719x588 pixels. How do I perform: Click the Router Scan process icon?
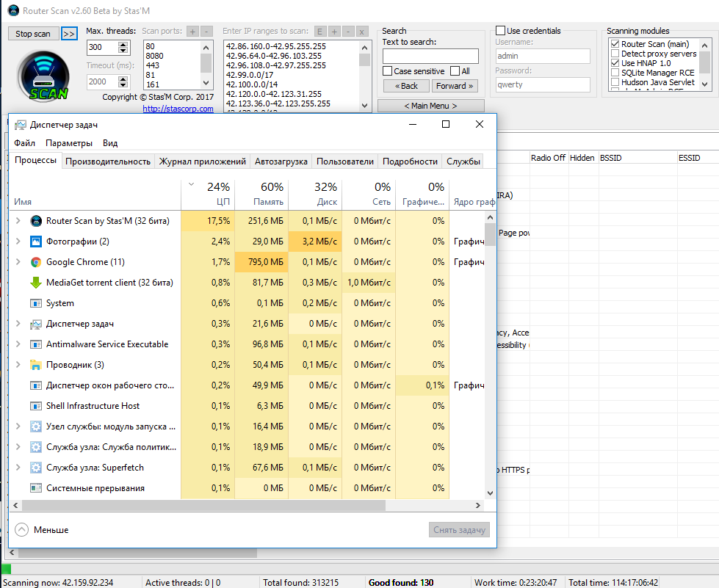point(36,221)
